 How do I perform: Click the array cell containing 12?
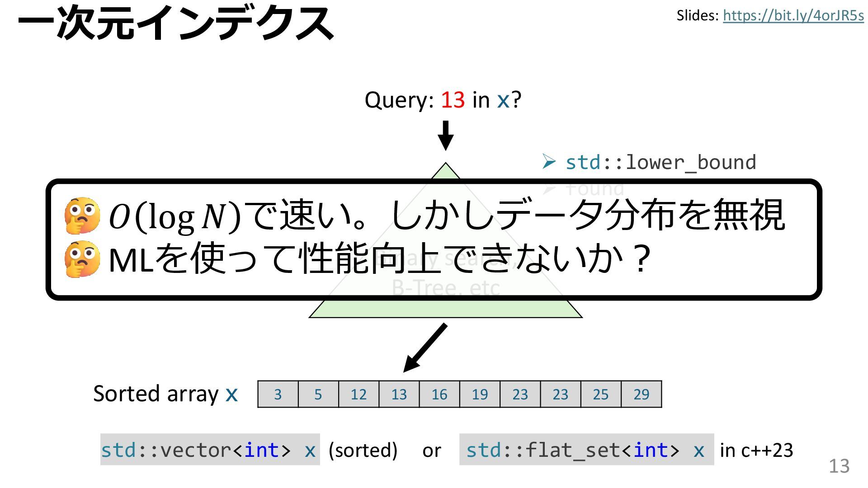(x=359, y=394)
